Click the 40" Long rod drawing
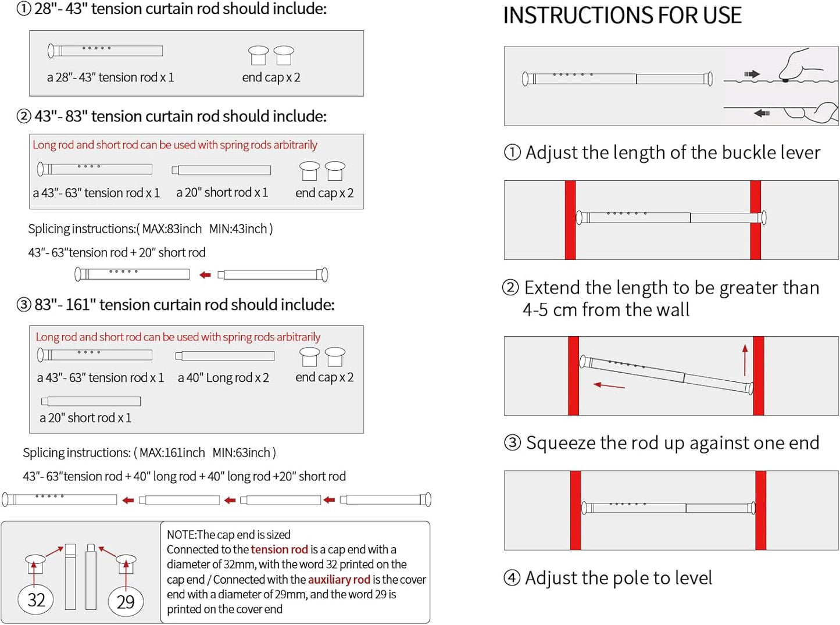 224,355
